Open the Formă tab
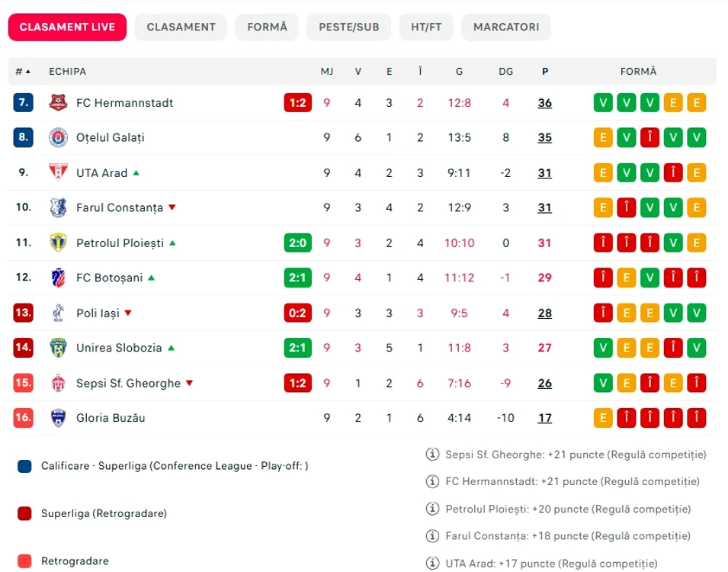728x572 pixels. [x=267, y=27]
